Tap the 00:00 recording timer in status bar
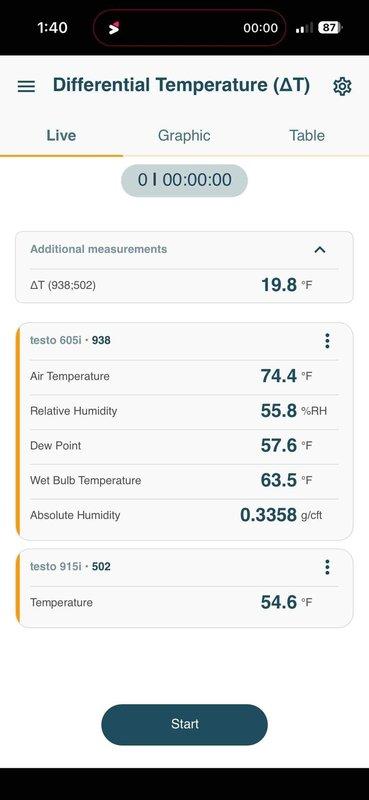This screenshot has height=800, width=369. click(x=260, y=28)
